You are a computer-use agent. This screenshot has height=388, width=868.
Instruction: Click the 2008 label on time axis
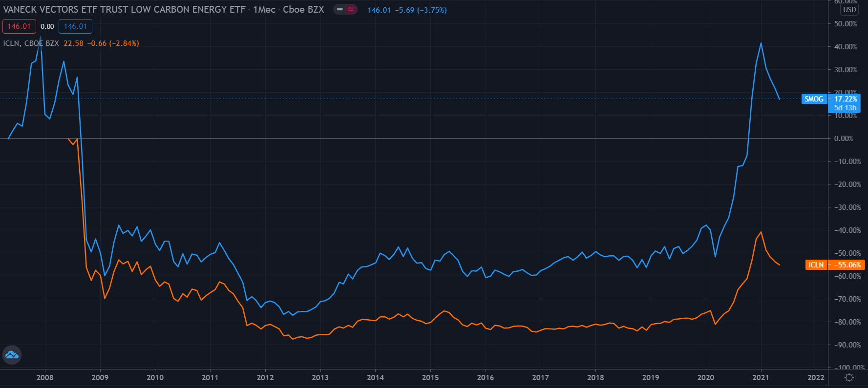(45, 377)
